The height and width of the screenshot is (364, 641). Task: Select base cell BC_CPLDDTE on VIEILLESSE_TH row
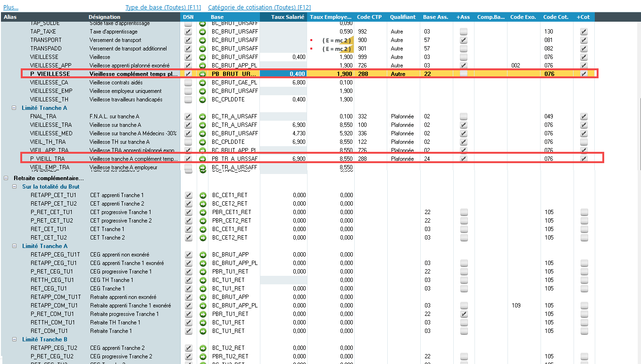pos(234,99)
